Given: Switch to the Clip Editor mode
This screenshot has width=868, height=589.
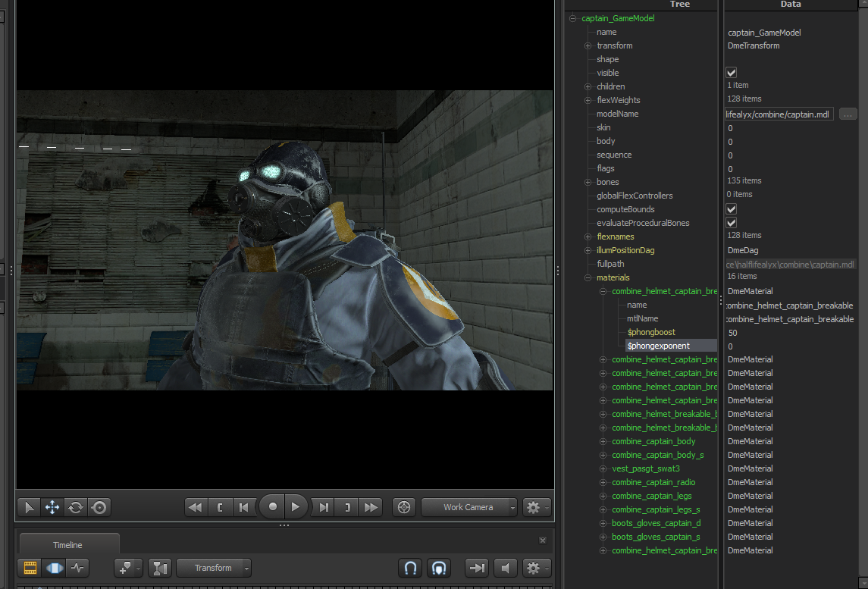Looking at the screenshot, I should click(x=30, y=568).
